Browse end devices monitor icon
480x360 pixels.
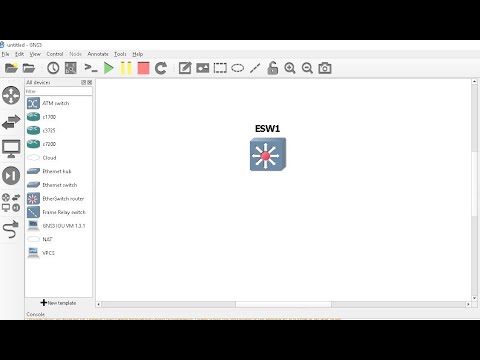point(11,149)
